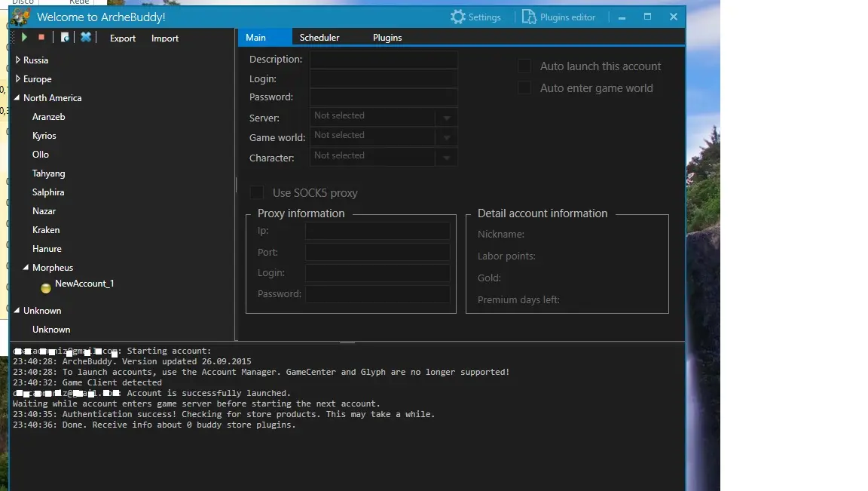Click the blue X delete account icon
Image resolution: width=868 pixels, height=491 pixels.
(86, 38)
